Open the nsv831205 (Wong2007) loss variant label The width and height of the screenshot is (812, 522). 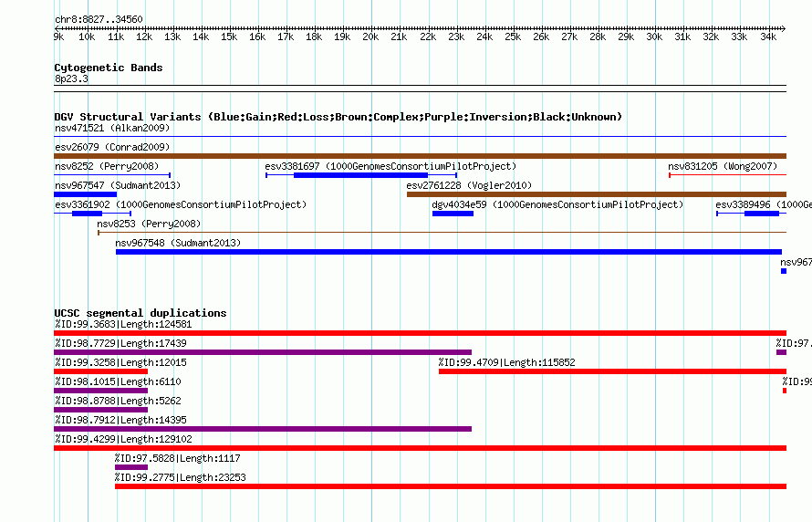(x=723, y=166)
